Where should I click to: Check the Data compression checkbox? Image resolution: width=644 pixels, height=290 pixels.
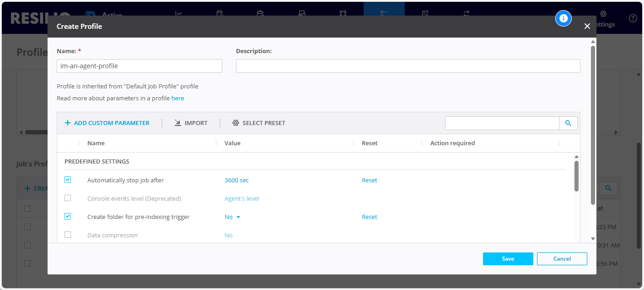pyautogui.click(x=68, y=235)
